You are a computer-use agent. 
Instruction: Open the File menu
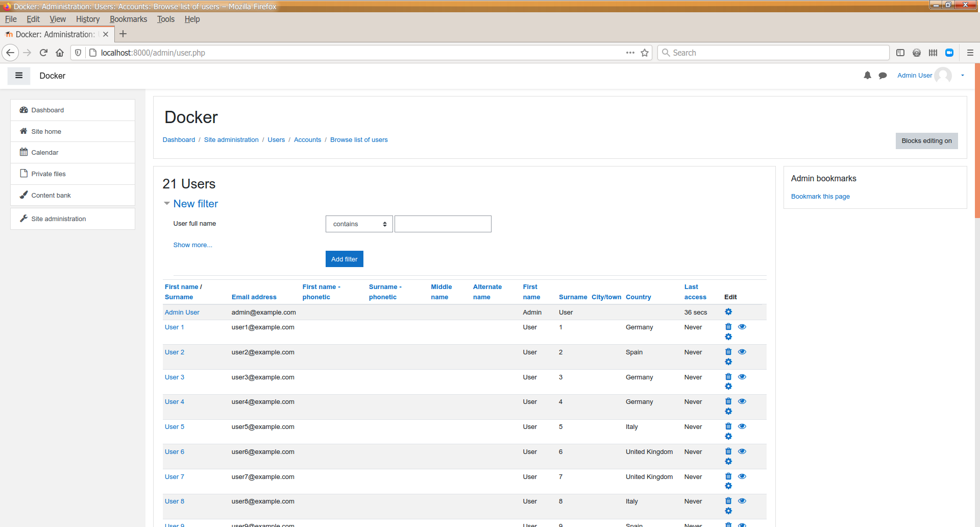pyautogui.click(x=11, y=19)
